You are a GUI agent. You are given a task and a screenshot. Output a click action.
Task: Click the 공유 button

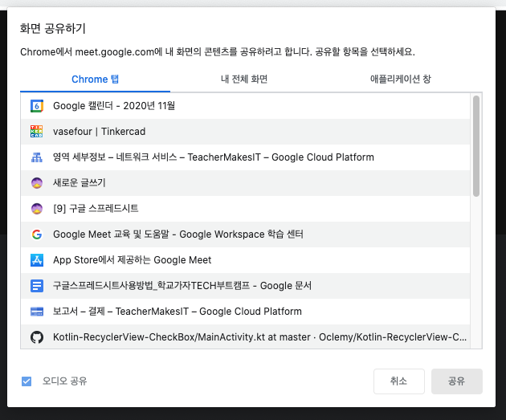pos(457,381)
